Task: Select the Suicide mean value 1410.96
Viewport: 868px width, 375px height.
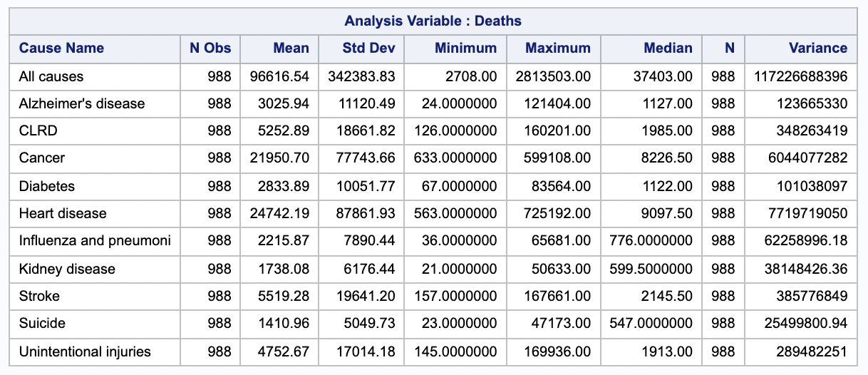Action: click(x=284, y=324)
